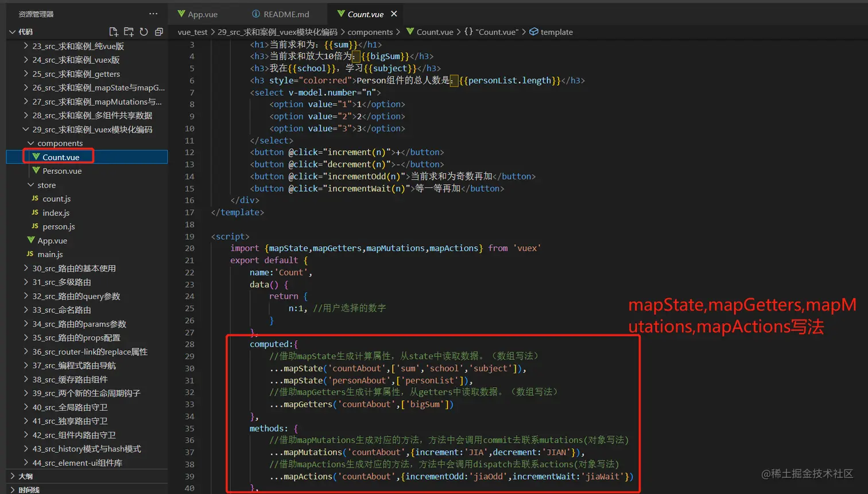Select the 35_src_路由的props配置 folder name
Viewport: 868px width, 494px height.
(76, 337)
